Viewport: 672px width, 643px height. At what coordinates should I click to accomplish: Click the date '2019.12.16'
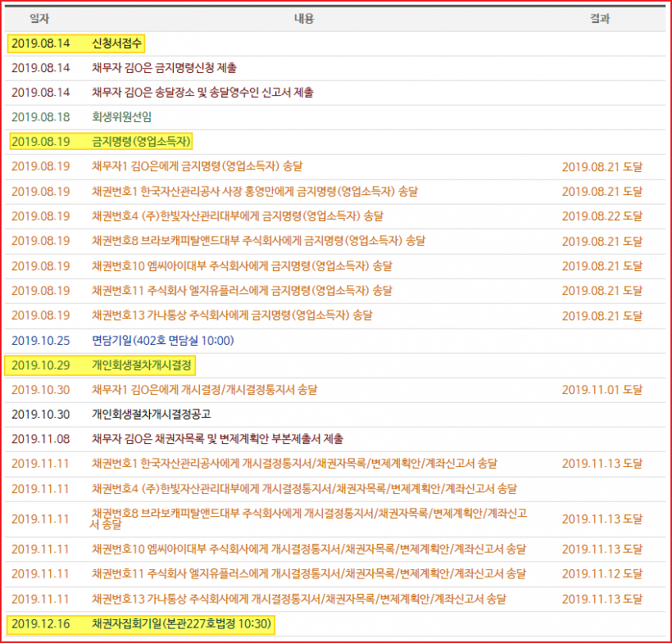pyautogui.click(x=41, y=623)
